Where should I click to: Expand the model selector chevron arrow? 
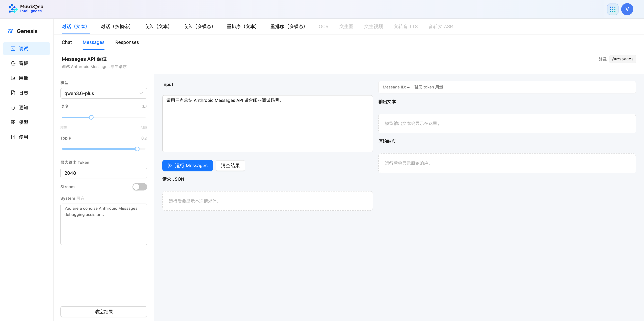(x=141, y=93)
